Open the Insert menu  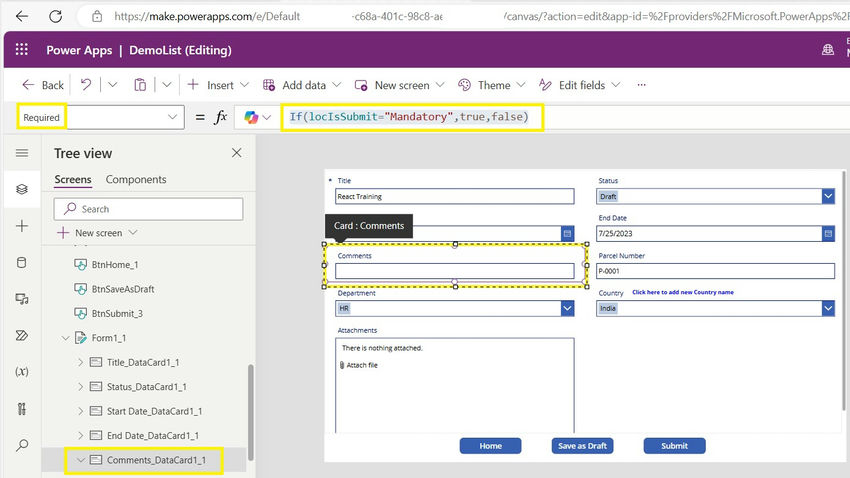pyautogui.click(x=218, y=85)
